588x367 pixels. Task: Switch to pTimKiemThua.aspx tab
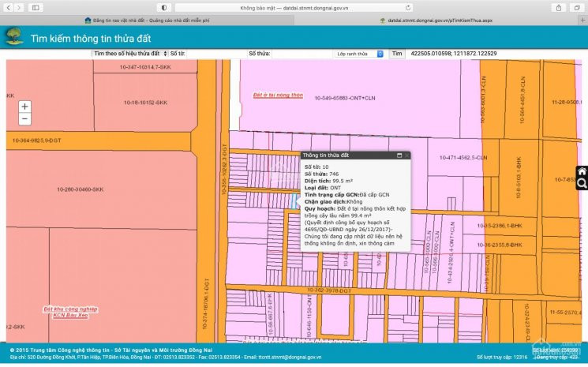click(436, 21)
